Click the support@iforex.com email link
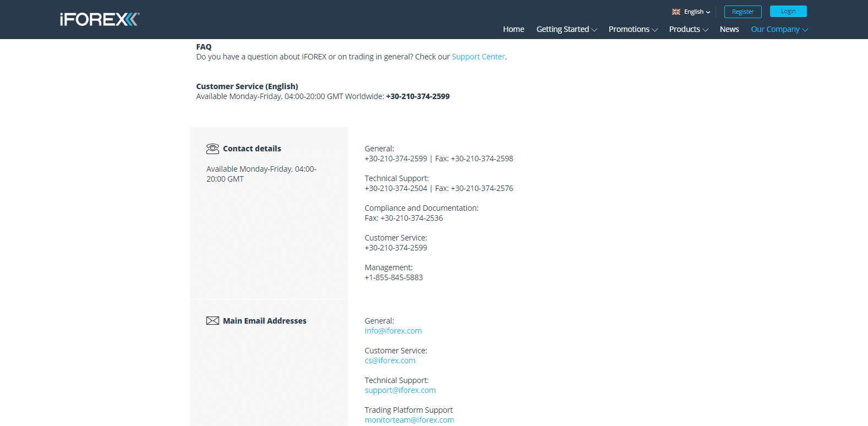 400,390
